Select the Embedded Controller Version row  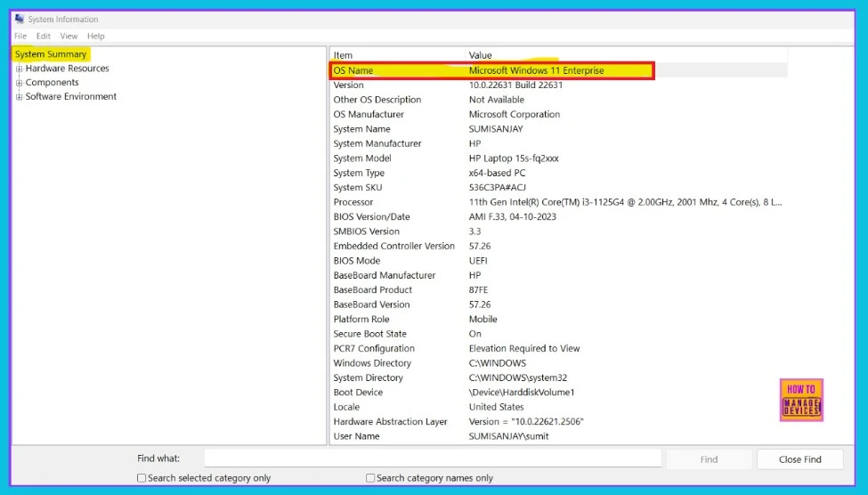(558, 246)
